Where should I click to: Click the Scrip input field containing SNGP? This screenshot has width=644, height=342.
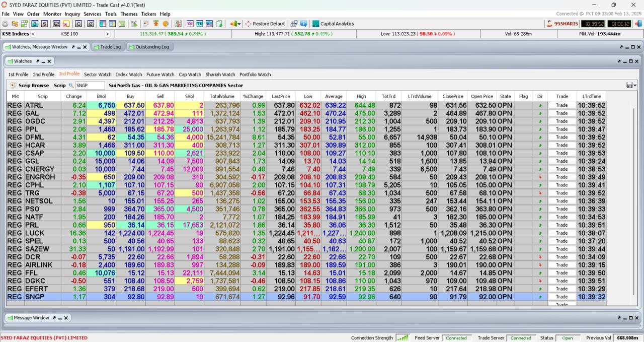click(x=90, y=86)
